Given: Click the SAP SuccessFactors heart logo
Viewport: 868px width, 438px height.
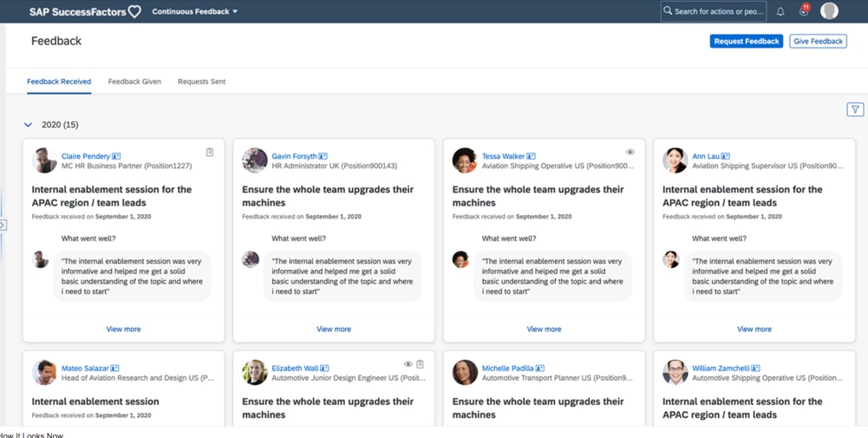Looking at the screenshot, I should pos(134,11).
